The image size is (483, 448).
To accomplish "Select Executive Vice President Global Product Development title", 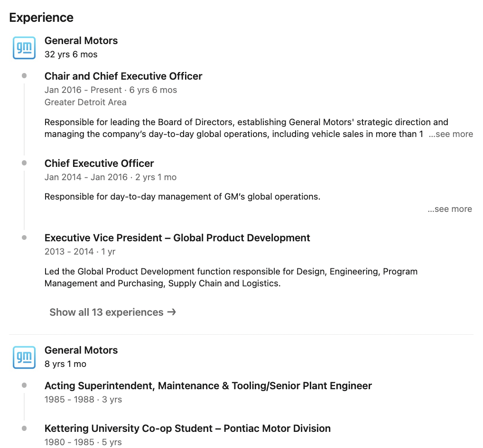I will 177,238.
